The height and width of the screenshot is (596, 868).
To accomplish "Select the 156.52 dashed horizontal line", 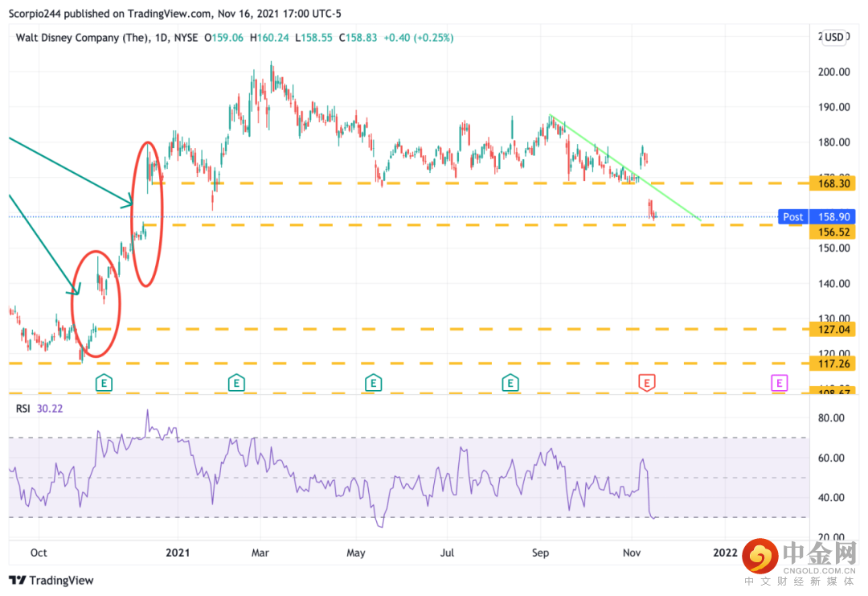I will pos(476,225).
